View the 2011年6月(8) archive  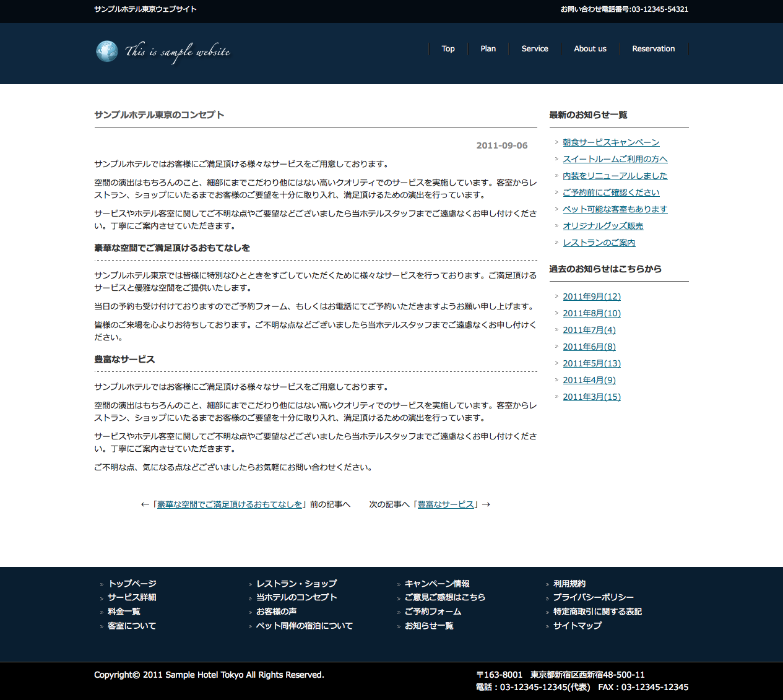pyautogui.click(x=589, y=347)
